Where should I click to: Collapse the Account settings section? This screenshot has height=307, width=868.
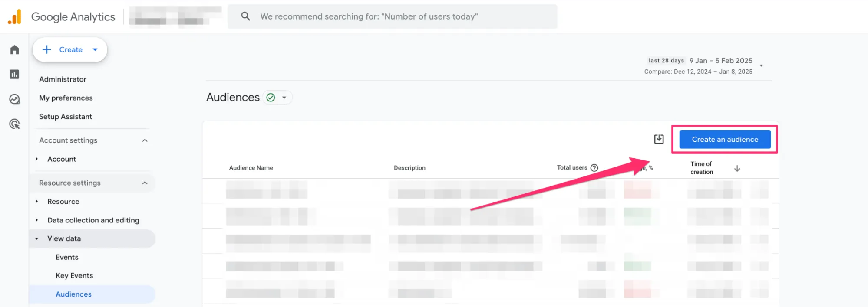pyautogui.click(x=145, y=140)
